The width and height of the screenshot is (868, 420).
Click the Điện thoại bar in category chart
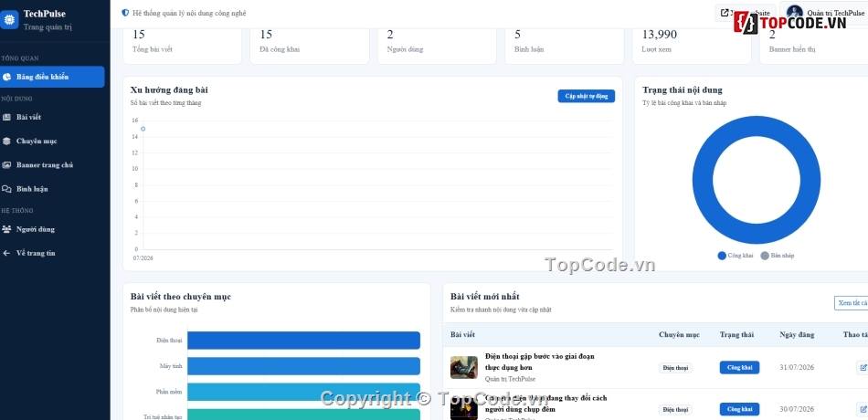pyautogui.click(x=304, y=341)
